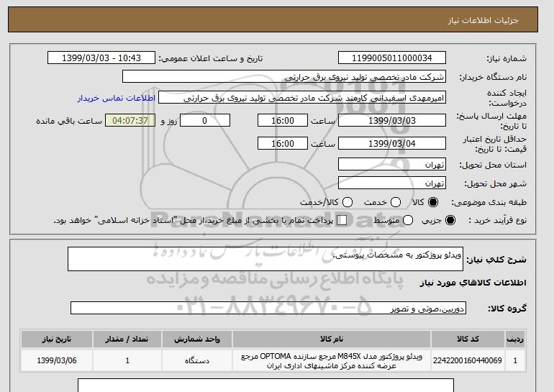
Task: Click the شماره نیاز field 1199005011000034
Action: pyautogui.click(x=392, y=58)
